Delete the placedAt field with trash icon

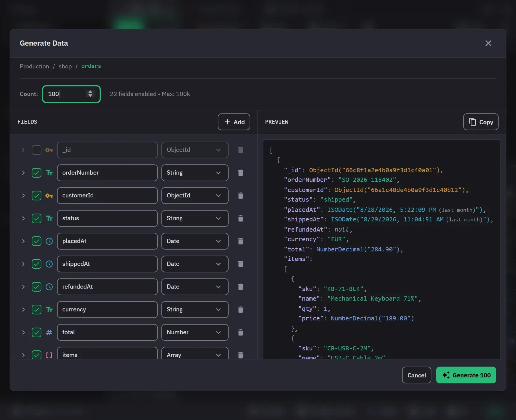point(240,241)
